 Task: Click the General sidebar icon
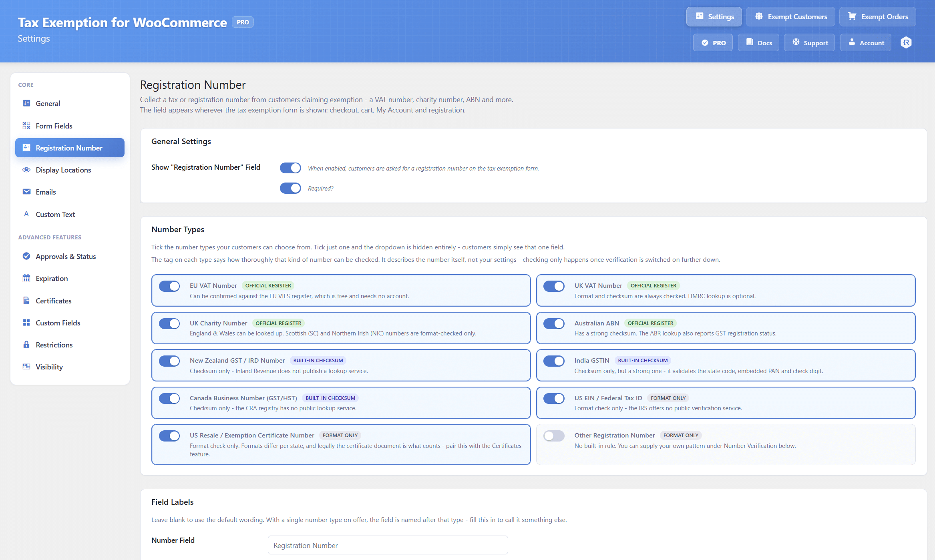tap(26, 103)
